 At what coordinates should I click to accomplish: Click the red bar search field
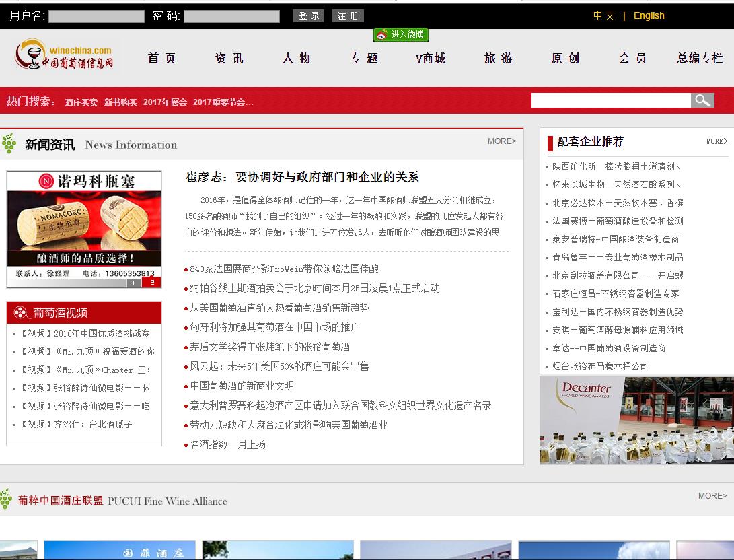(611, 100)
